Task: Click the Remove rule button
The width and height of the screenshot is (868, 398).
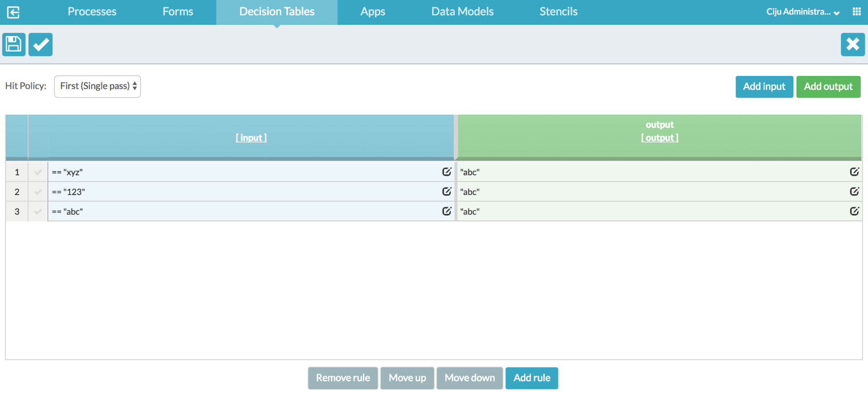Action: click(x=343, y=378)
